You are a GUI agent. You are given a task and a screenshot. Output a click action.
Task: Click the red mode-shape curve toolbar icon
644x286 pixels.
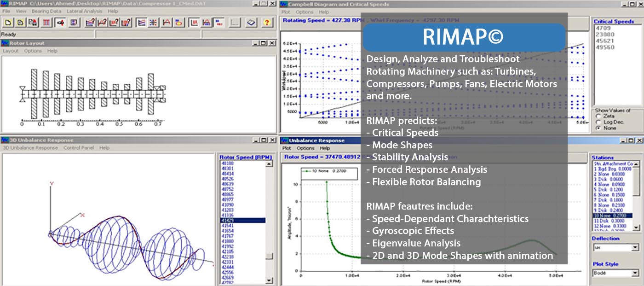pos(167,23)
